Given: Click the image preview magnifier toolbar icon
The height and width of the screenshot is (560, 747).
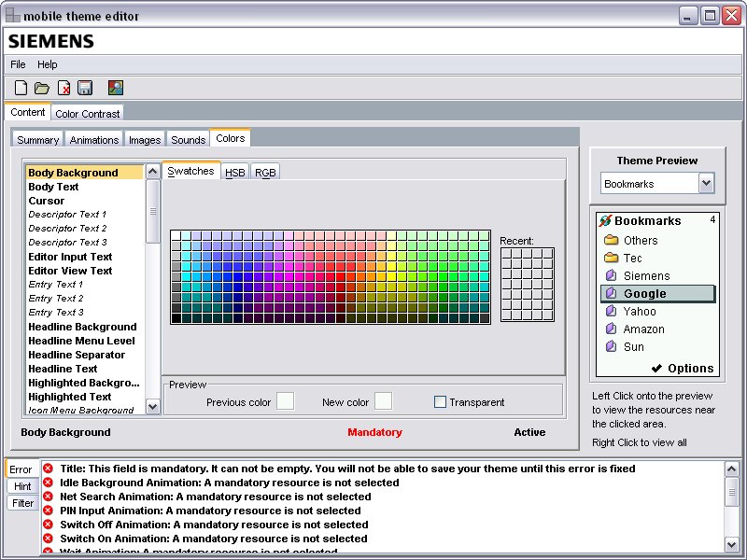Looking at the screenshot, I should [x=115, y=88].
